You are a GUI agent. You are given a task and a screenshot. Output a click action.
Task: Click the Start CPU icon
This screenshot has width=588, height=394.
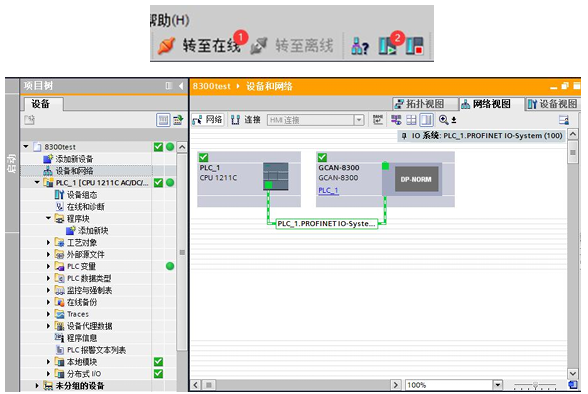(x=387, y=46)
